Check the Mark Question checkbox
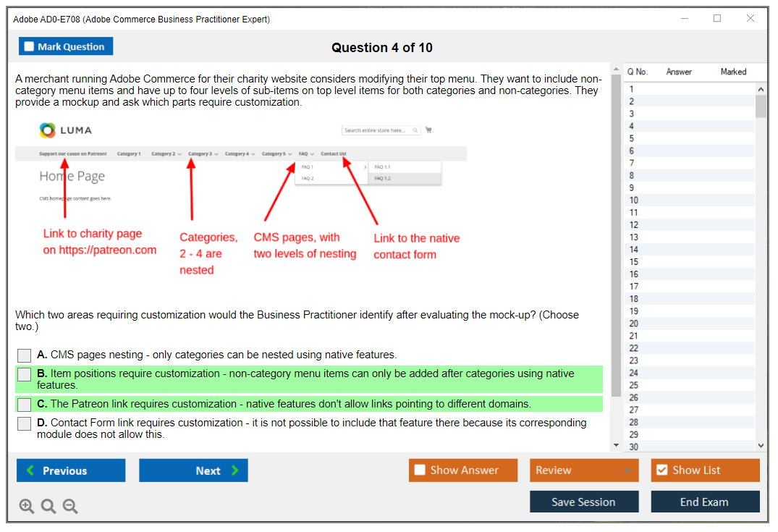 pyautogui.click(x=29, y=47)
